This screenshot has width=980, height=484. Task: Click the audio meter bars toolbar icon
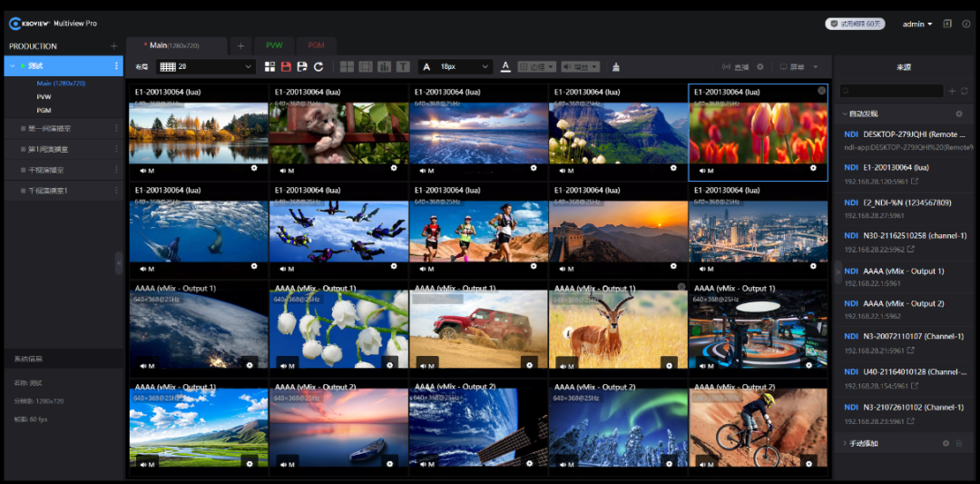click(385, 66)
